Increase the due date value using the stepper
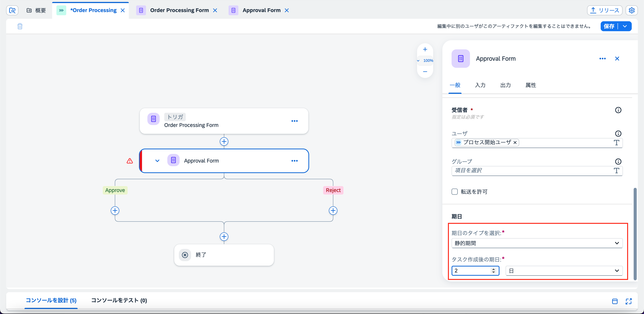This screenshot has width=644, height=314. [494, 269]
